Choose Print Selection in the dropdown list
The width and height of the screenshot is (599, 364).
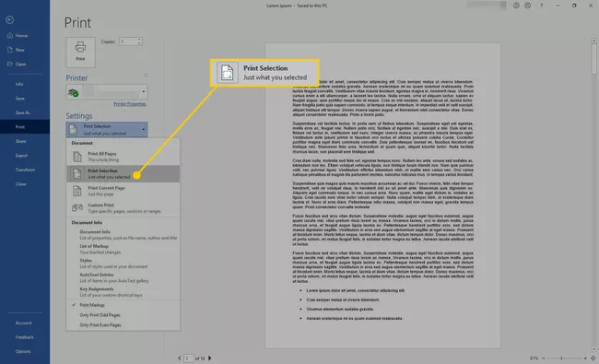pyautogui.click(x=123, y=174)
